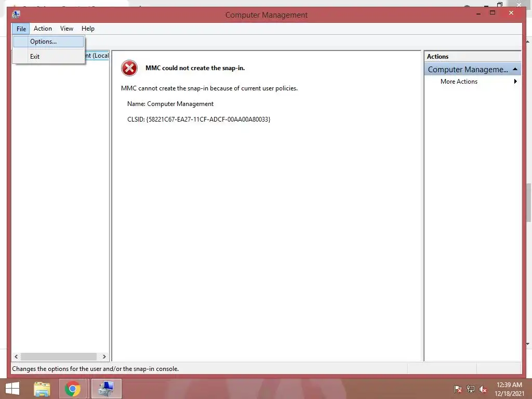Click the Computer Management title bar icon
This screenshot has height=399, width=532.
(x=16, y=14)
